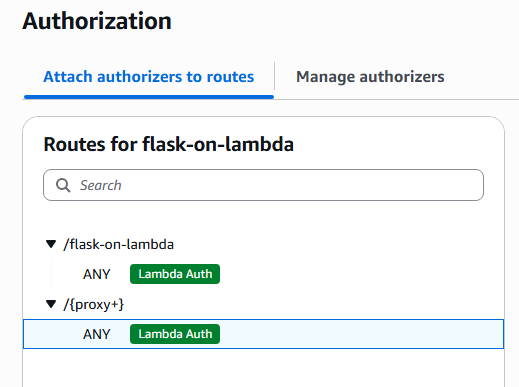Viewport: 519px width, 387px height.
Task: Click empty space in highlighted /{proxy+} ANY row
Action: coord(360,334)
